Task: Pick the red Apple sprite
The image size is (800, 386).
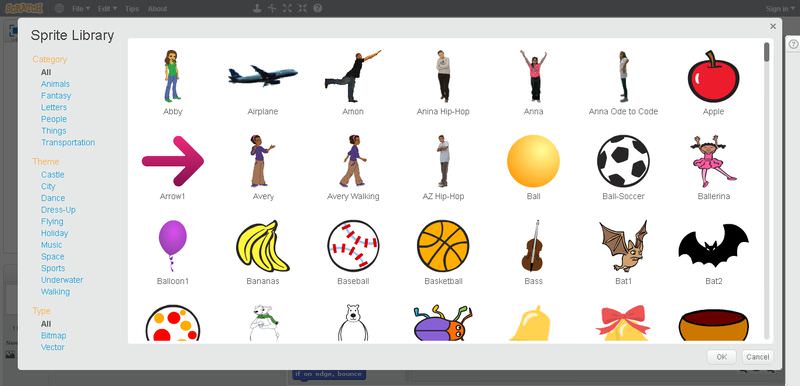Action: [713, 76]
